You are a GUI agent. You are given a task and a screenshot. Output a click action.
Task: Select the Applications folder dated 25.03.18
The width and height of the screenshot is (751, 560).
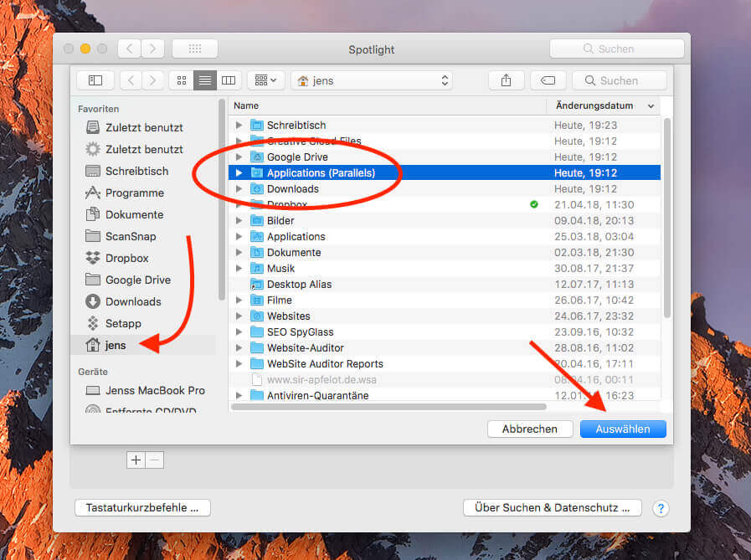(x=445, y=237)
